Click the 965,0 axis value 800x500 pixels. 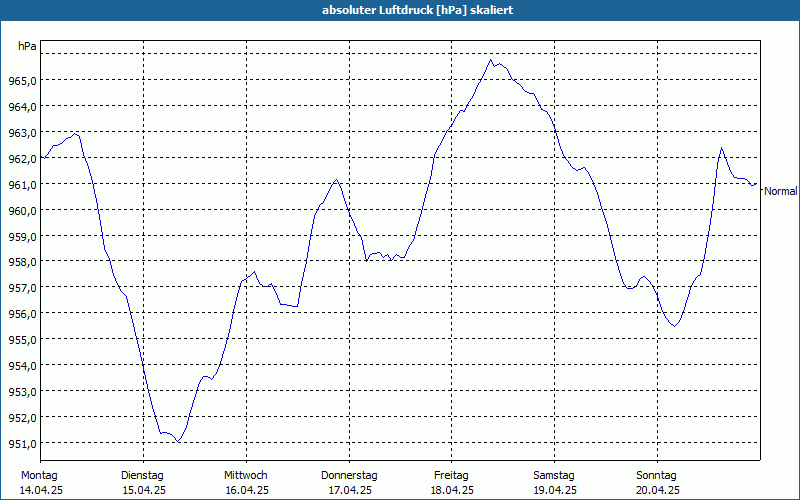click(22, 81)
